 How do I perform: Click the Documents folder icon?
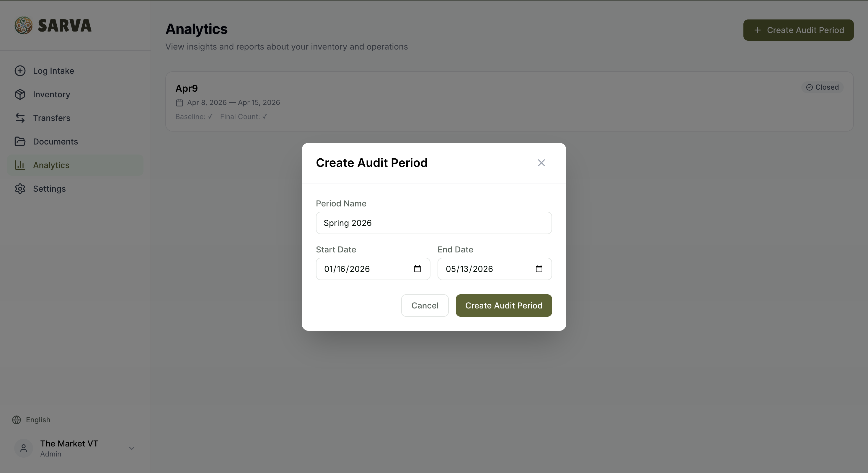(20, 141)
